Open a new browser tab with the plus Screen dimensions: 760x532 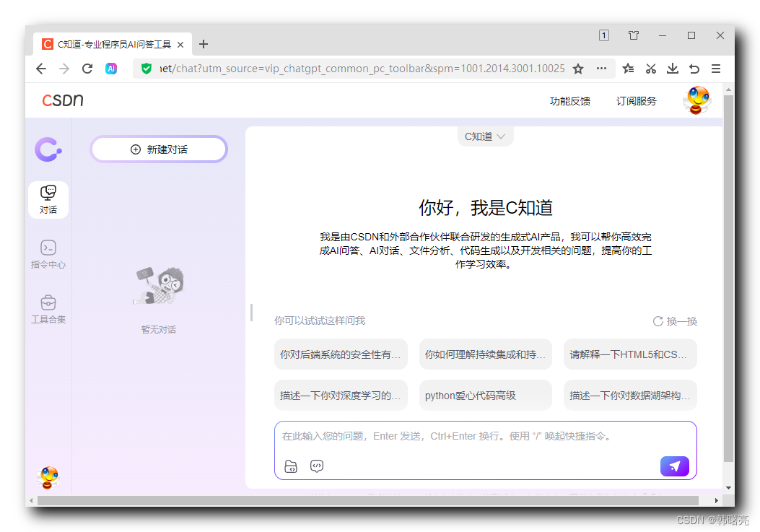[x=204, y=44]
